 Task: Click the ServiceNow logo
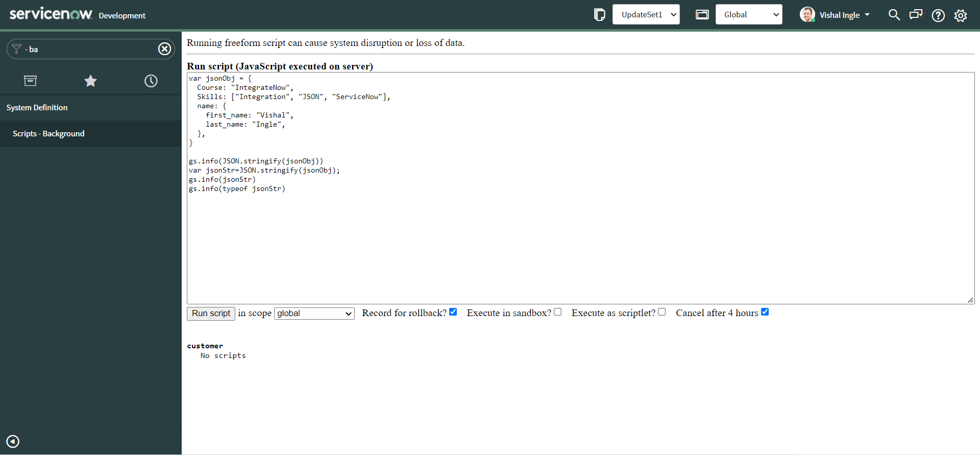click(x=51, y=14)
